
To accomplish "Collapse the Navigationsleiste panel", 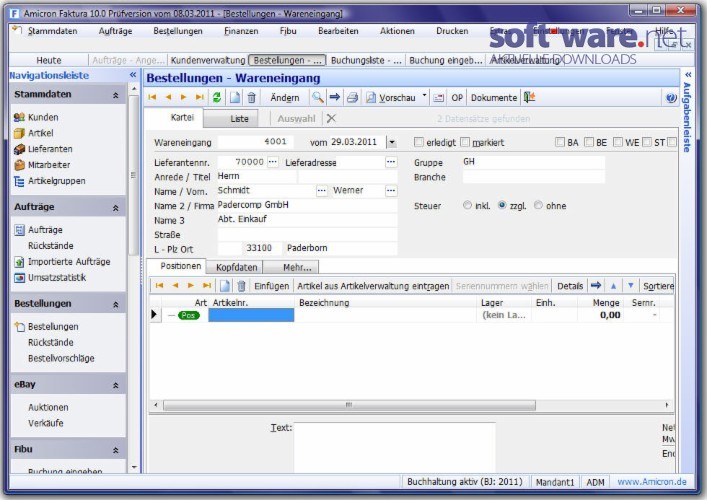I will [133, 74].
